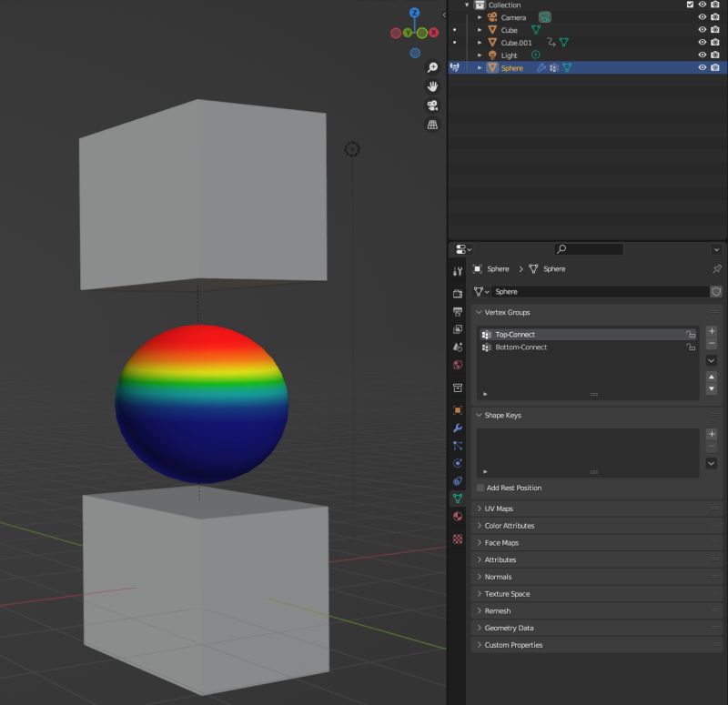This screenshot has height=705, width=728.
Task: Toggle the Collection checkbox in the outliner
Action: [689, 5]
